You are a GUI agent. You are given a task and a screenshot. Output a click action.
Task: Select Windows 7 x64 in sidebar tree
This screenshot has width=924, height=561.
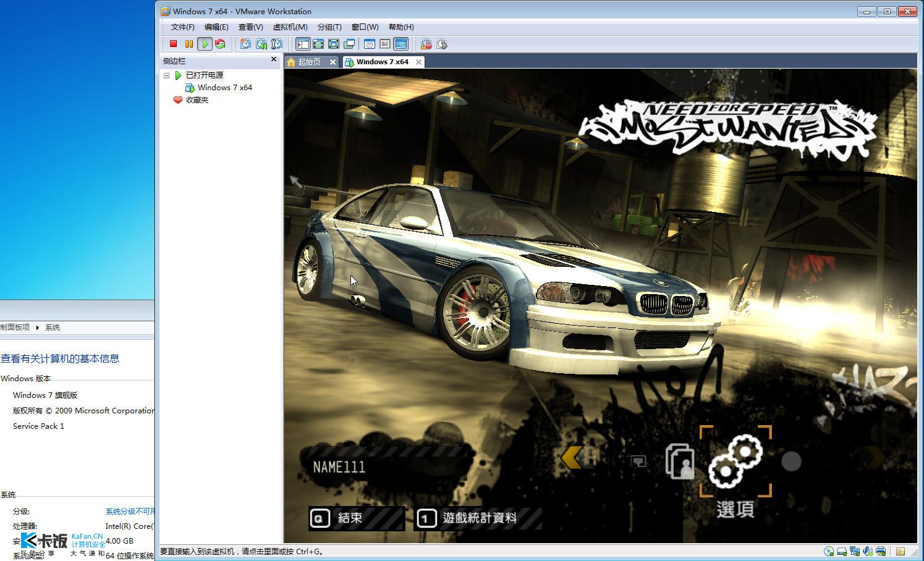tap(224, 88)
